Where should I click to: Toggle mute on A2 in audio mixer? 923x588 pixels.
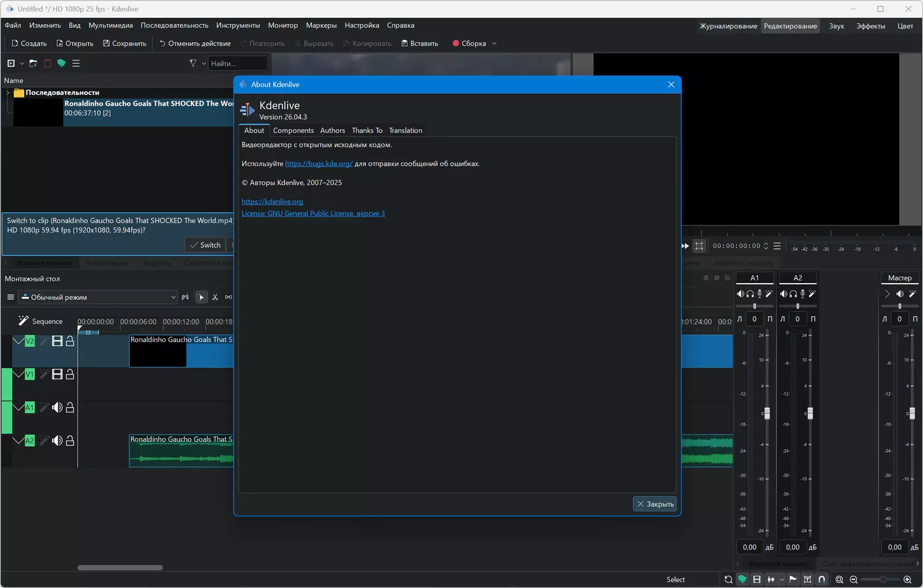(x=783, y=294)
